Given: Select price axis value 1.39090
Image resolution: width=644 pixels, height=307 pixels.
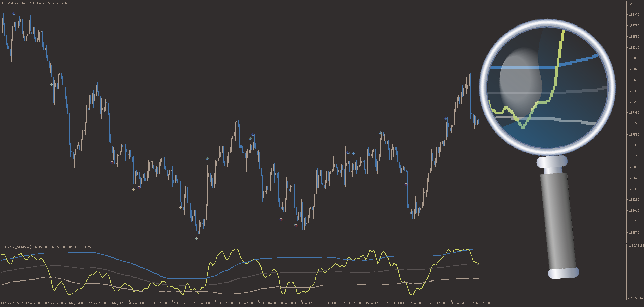Looking at the screenshot, I should 633,58.
